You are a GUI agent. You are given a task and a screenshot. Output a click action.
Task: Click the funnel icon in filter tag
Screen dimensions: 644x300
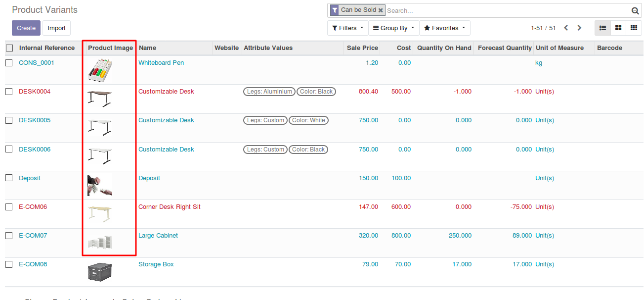click(x=335, y=10)
